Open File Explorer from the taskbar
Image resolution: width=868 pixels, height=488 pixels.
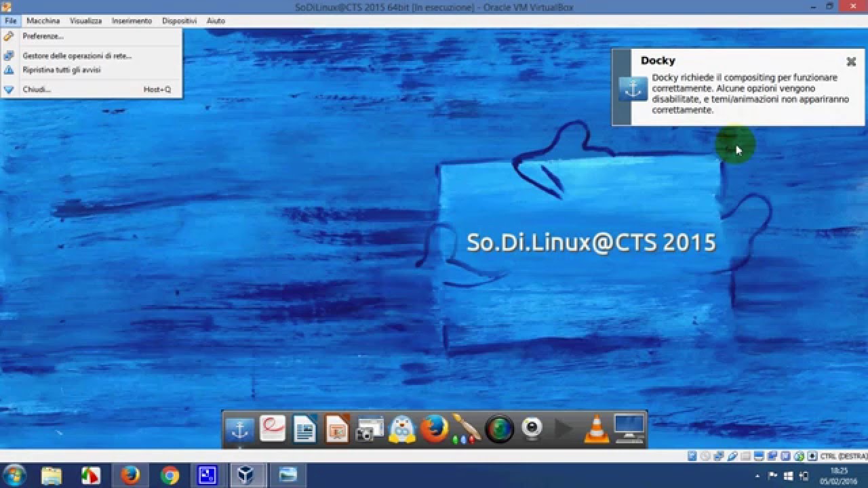tap(52, 475)
